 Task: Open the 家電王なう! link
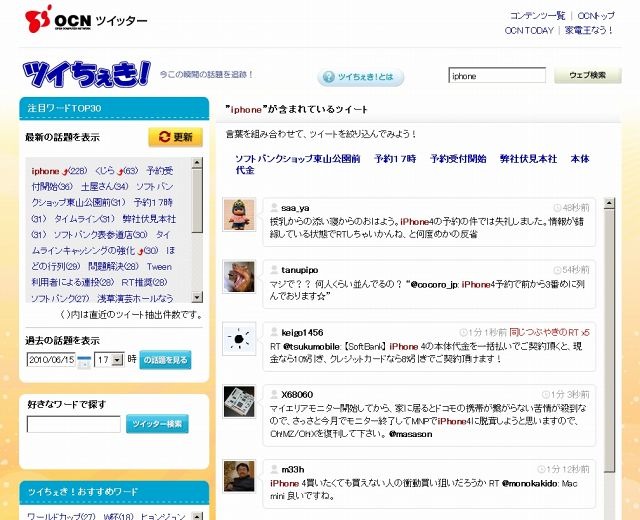pyautogui.click(x=589, y=30)
